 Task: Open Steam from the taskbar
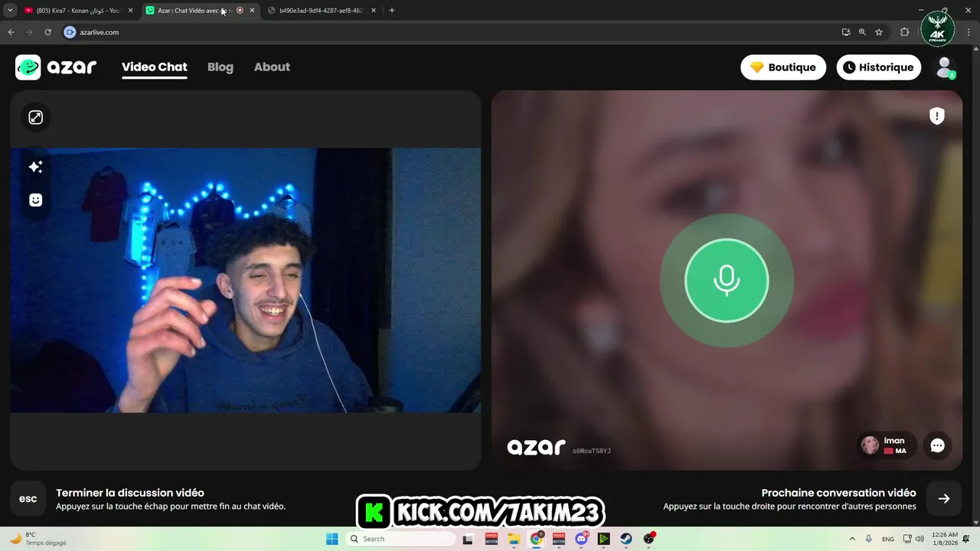click(x=626, y=539)
